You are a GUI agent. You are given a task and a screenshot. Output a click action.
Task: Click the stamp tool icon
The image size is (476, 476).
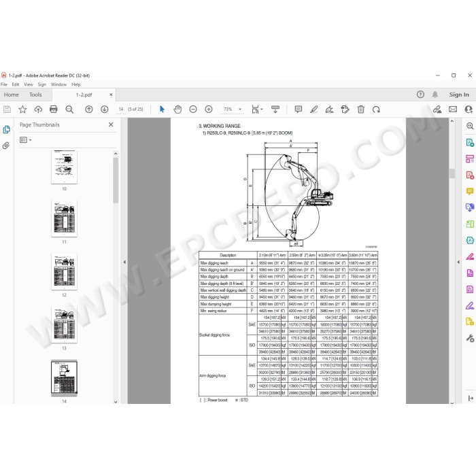coord(345,109)
